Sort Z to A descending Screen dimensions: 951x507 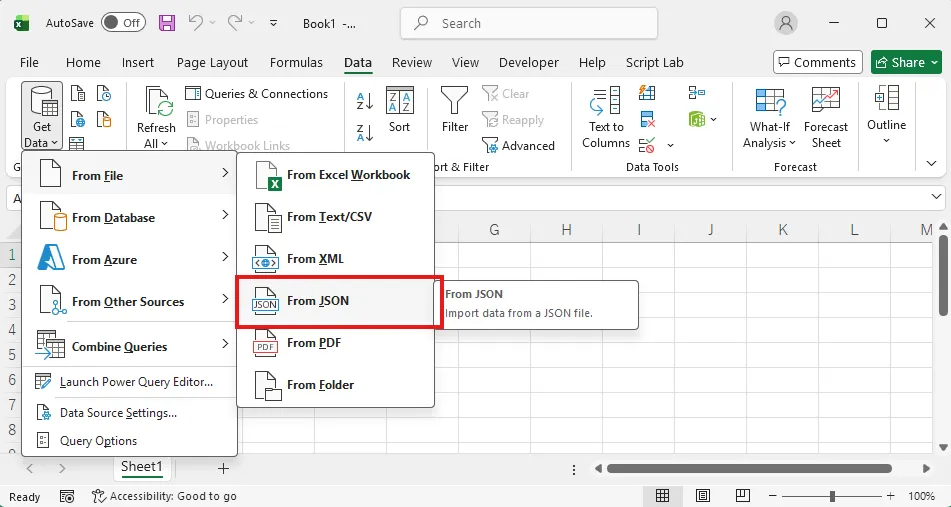pos(365,132)
